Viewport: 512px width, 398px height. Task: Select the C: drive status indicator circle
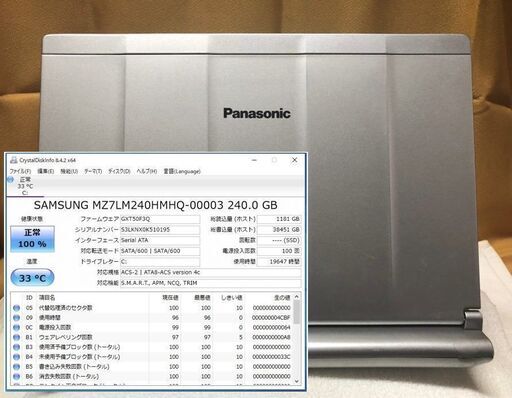point(10,180)
